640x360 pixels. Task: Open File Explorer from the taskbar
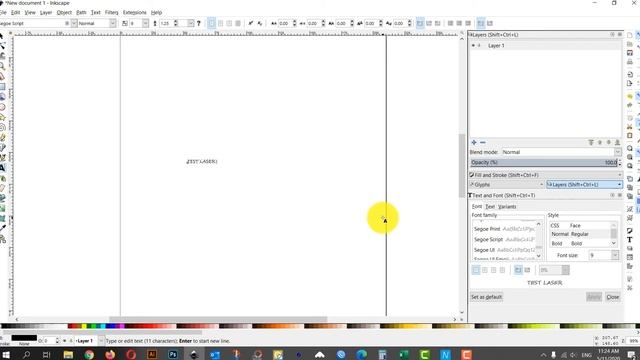click(x=68, y=354)
